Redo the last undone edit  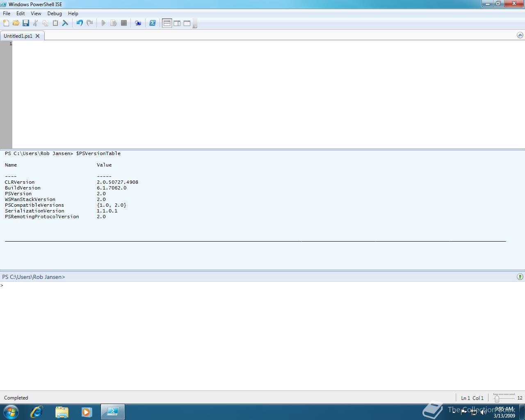[x=89, y=23]
